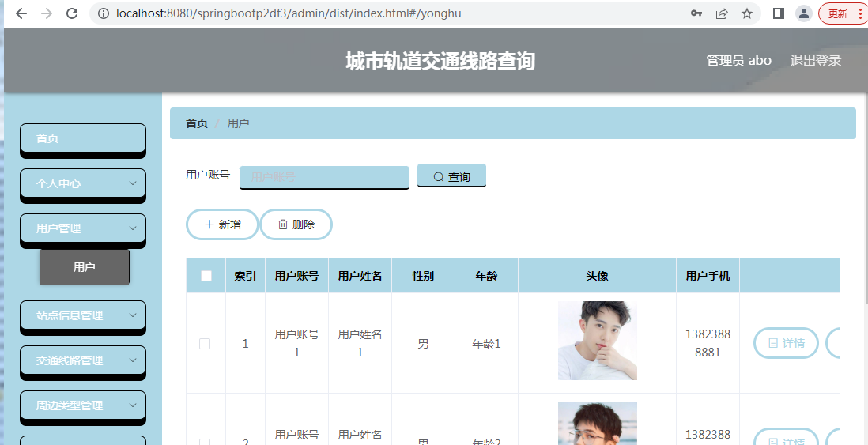The height and width of the screenshot is (445, 868).
Task: Select the 用户 submenu item
Action: (85, 267)
